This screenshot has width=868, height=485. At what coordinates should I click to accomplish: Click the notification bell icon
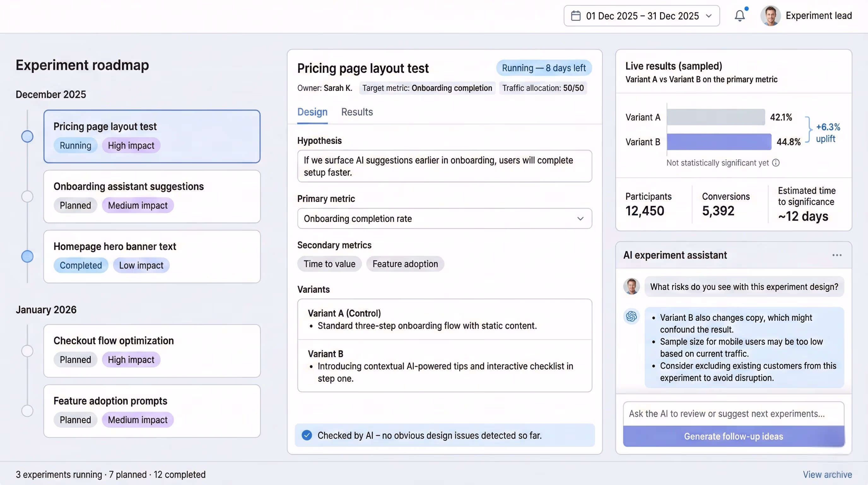click(x=740, y=15)
